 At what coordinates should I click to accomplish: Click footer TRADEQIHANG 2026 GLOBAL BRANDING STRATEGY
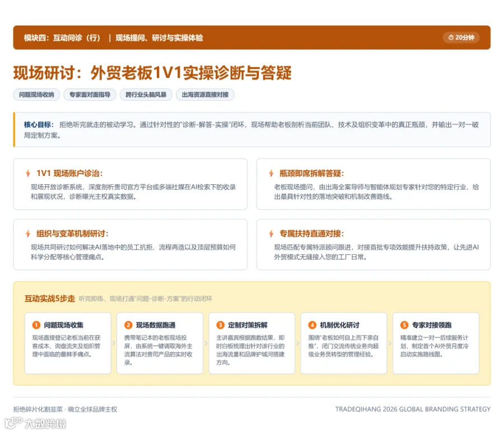[x=413, y=409]
